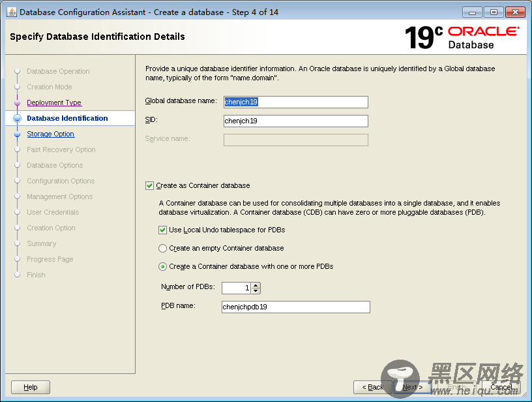Viewport: 532px width, 402px height.
Task: Click the 'PDB name:' label
Action: 178,306
